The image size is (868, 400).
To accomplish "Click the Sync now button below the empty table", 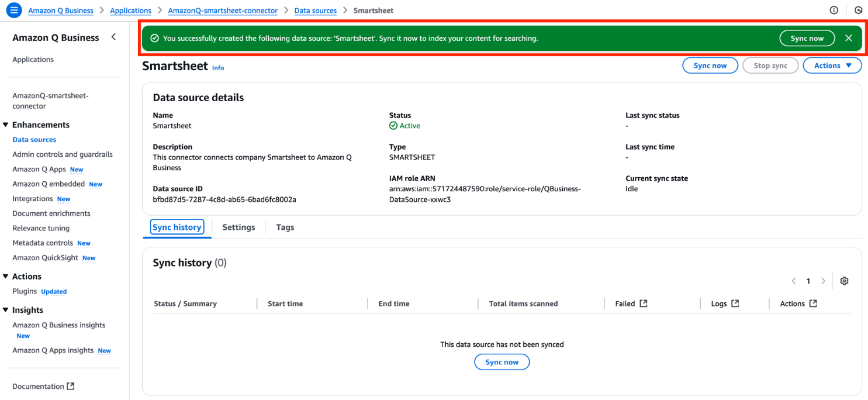I will click(502, 362).
